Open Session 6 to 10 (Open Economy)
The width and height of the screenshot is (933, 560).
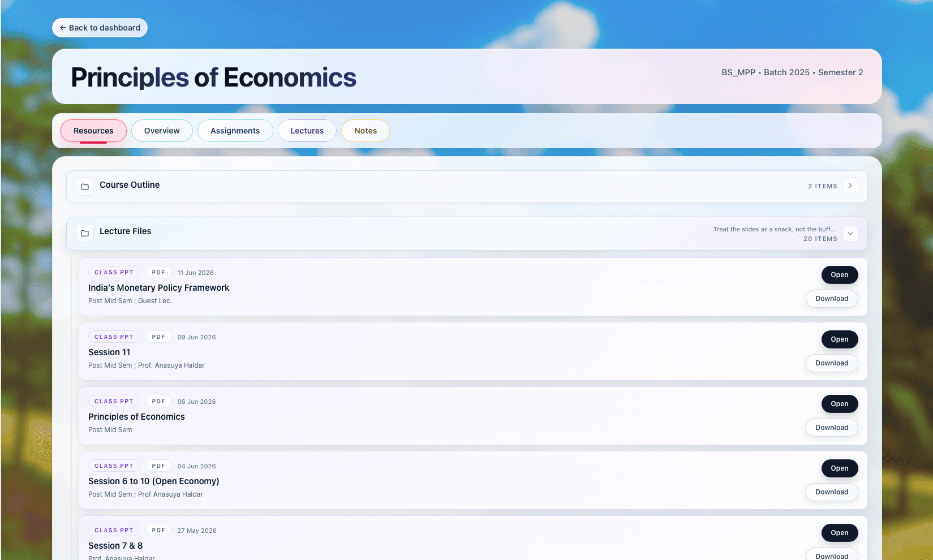(x=840, y=468)
